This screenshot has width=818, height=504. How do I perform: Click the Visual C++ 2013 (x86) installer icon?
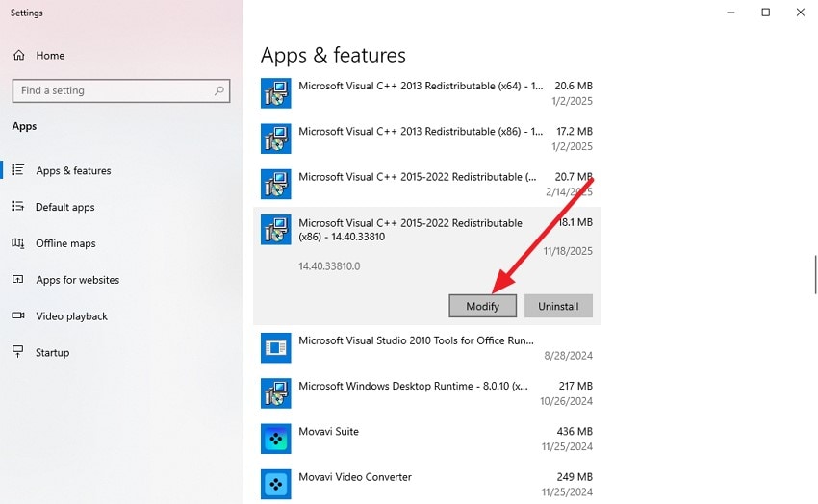[x=276, y=139]
